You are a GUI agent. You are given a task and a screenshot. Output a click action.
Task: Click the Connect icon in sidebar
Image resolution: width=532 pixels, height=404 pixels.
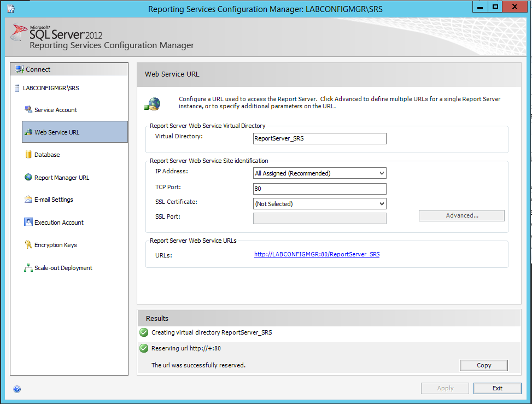[x=20, y=69]
